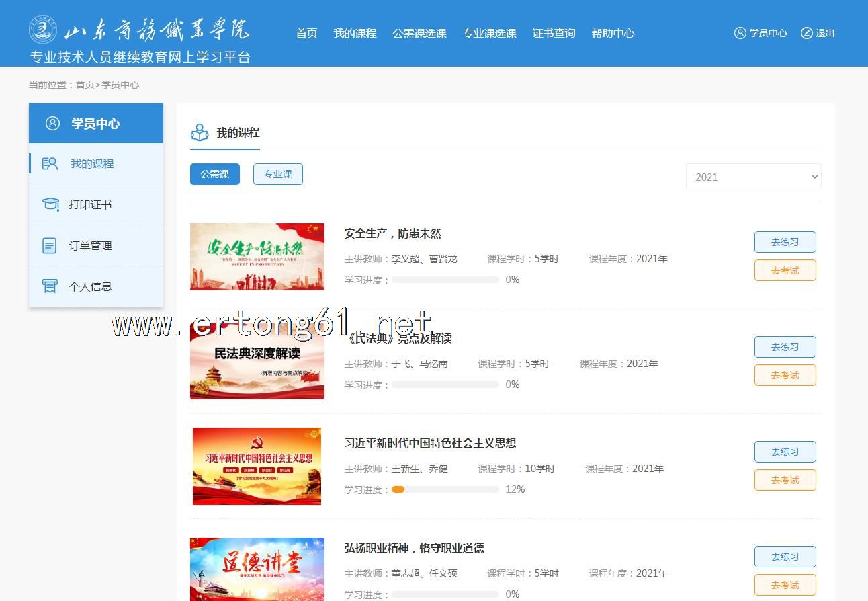Click the 退出 logout icon
Image resolution: width=868 pixels, height=601 pixels.
point(806,33)
